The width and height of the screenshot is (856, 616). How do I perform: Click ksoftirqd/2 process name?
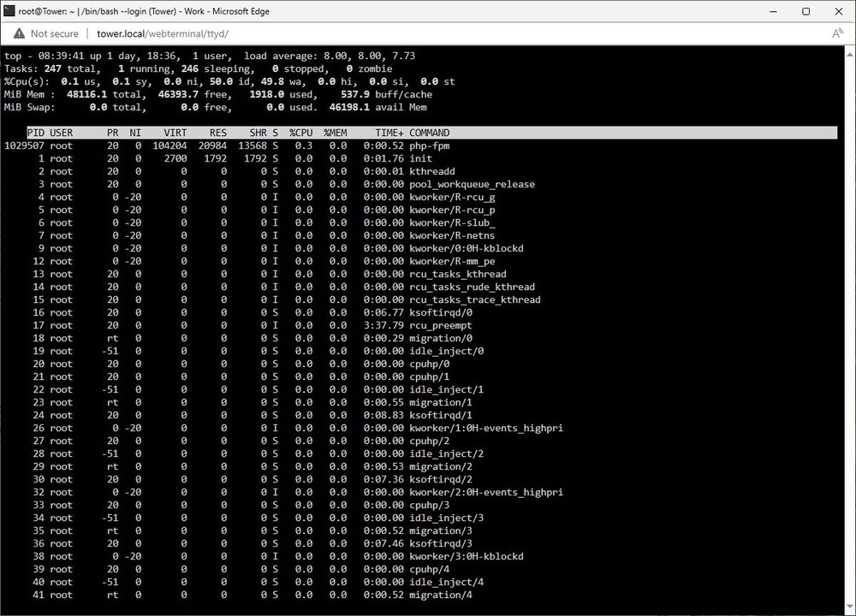click(x=441, y=480)
